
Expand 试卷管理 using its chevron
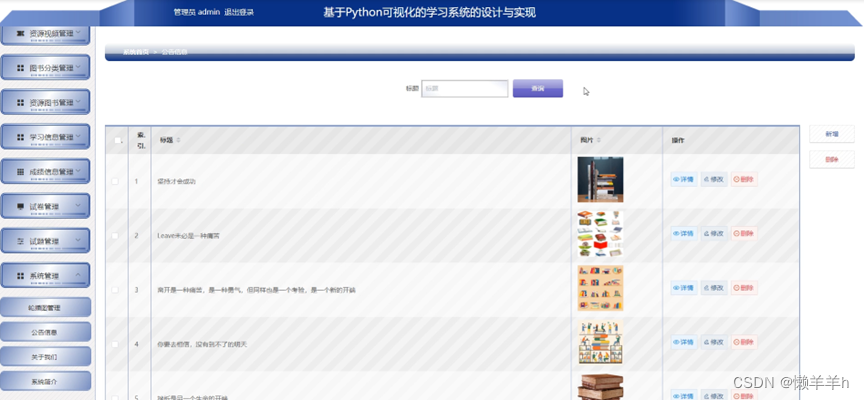coord(78,206)
